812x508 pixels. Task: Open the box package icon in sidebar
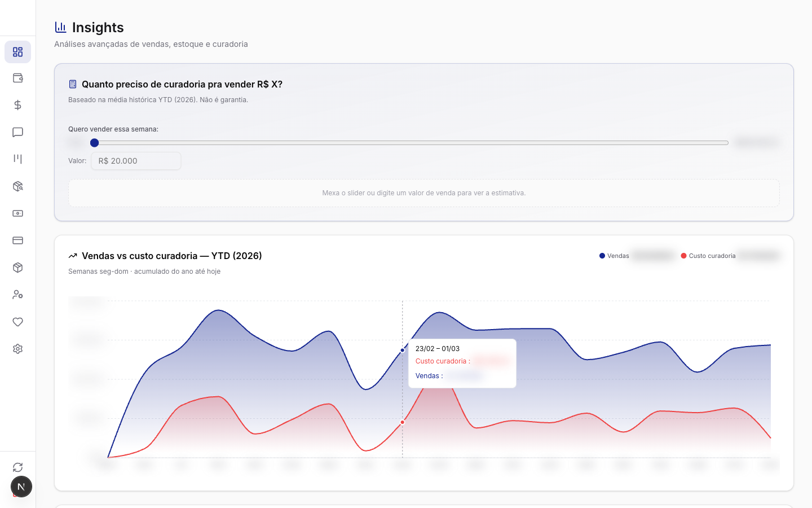point(17,268)
